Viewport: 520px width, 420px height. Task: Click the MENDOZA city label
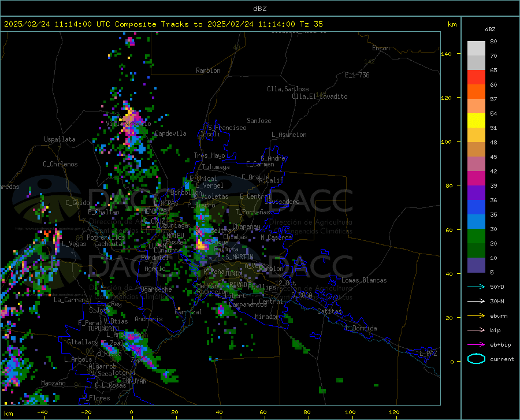(x=154, y=211)
